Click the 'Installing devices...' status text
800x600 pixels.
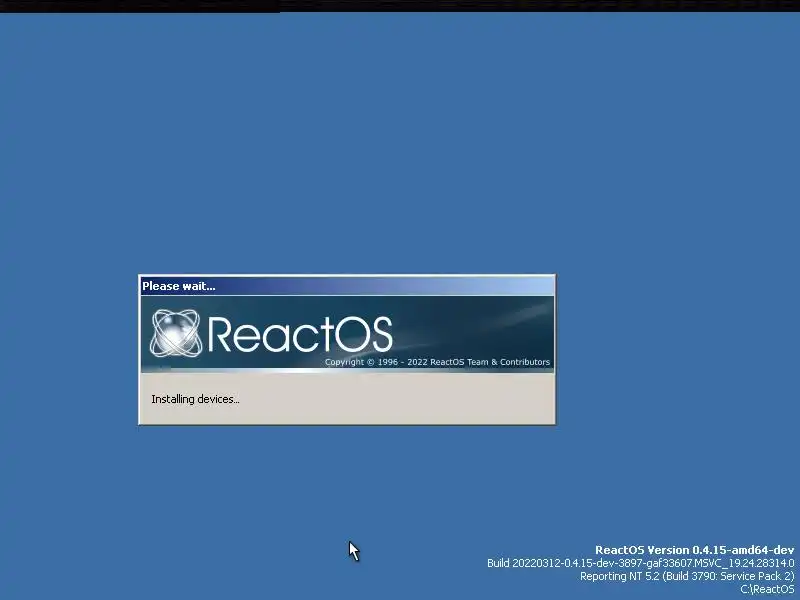[195, 399]
